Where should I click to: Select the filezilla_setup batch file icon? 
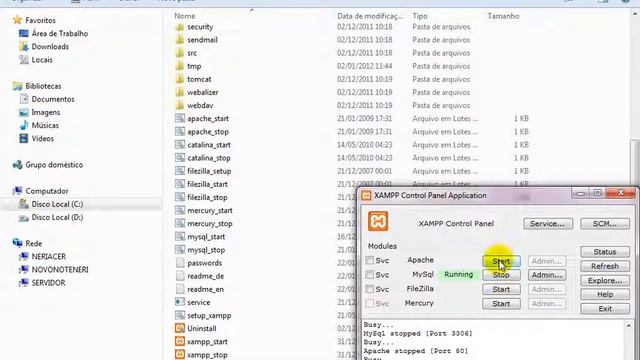coord(180,171)
